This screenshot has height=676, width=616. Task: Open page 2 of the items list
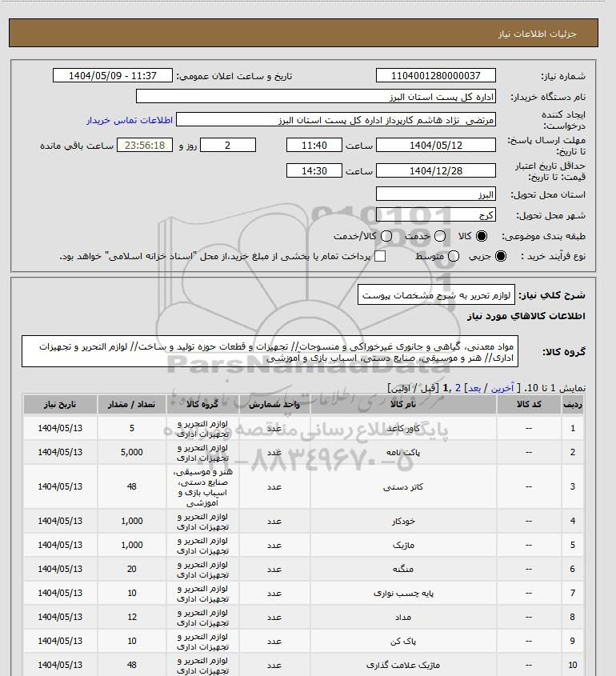point(458,388)
